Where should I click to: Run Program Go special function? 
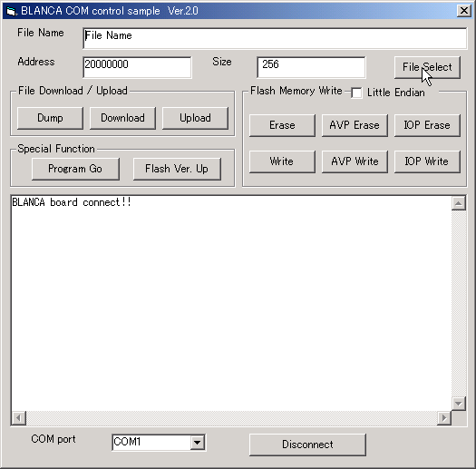(75, 169)
